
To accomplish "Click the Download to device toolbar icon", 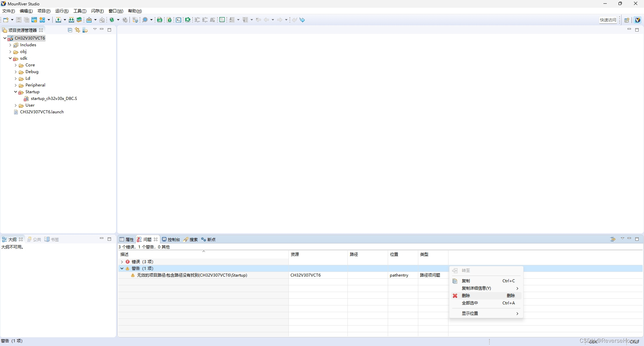I will (x=89, y=20).
